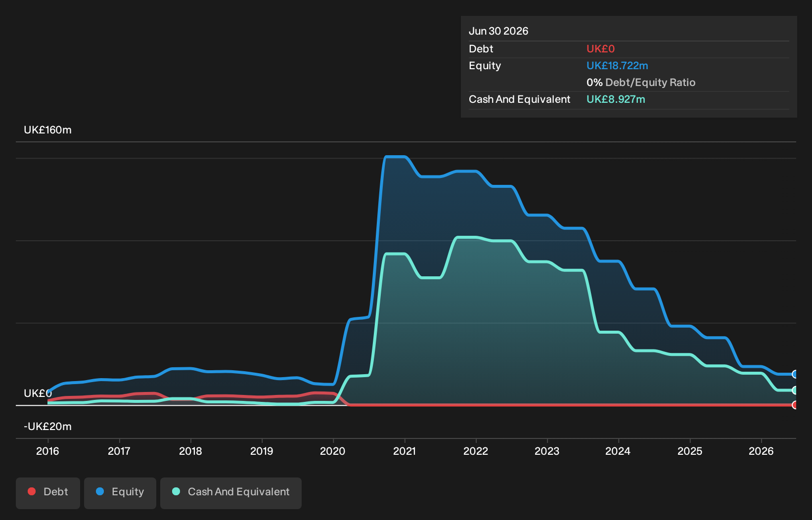Select the teal Cash endpoint marker
Screen dimensions: 812x520
tap(795, 390)
